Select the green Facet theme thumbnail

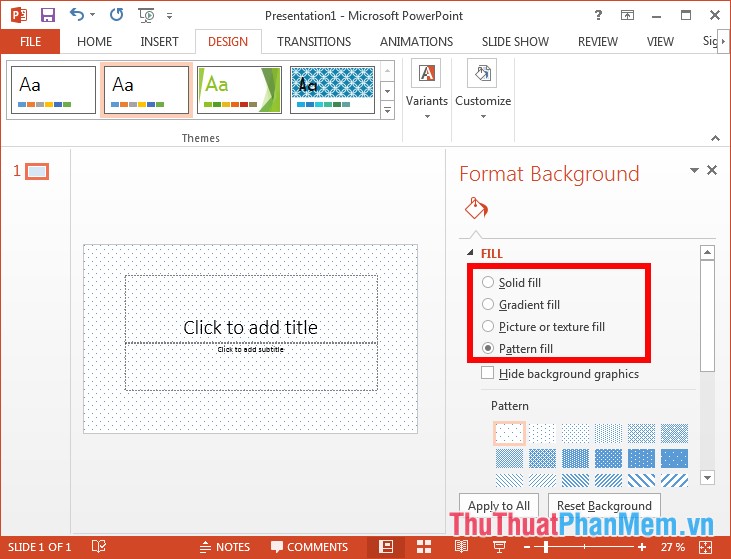point(239,90)
